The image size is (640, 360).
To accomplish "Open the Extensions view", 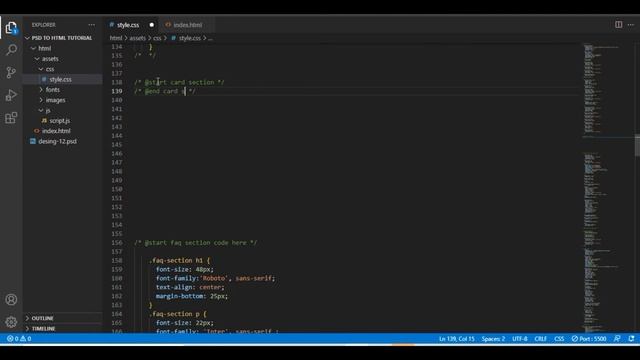I will coord(11,118).
